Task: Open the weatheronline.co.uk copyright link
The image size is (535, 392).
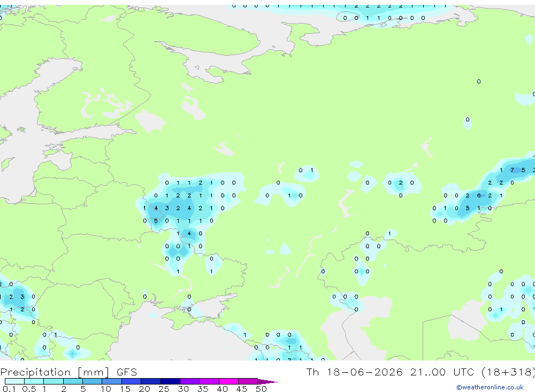Action: point(490,387)
